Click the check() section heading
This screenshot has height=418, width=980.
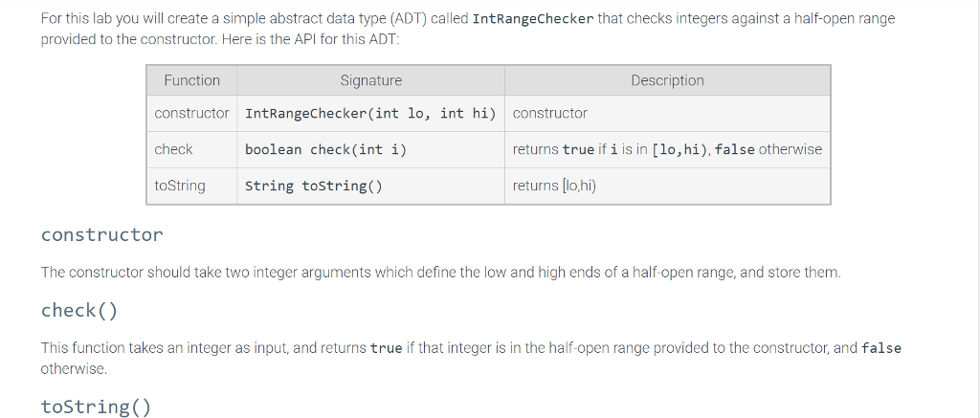tap(79, 311)
